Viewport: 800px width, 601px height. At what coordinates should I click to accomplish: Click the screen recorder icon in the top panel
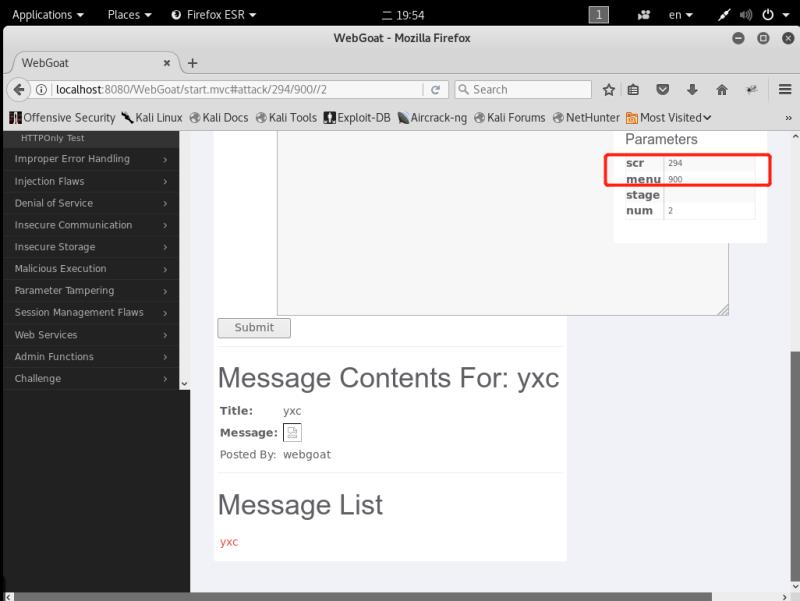pyautogui.click(x=644, y=15)
